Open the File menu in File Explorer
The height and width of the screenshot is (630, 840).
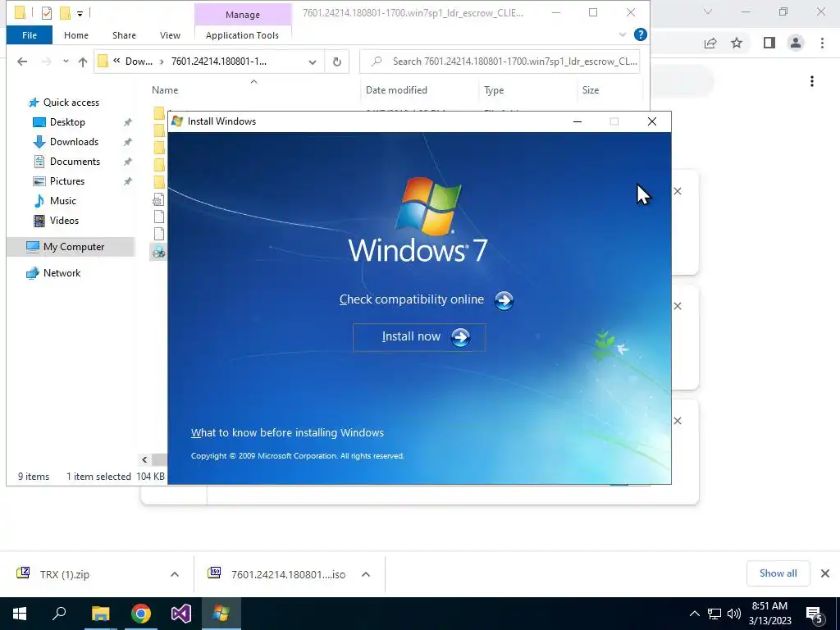tap(30, 35)
